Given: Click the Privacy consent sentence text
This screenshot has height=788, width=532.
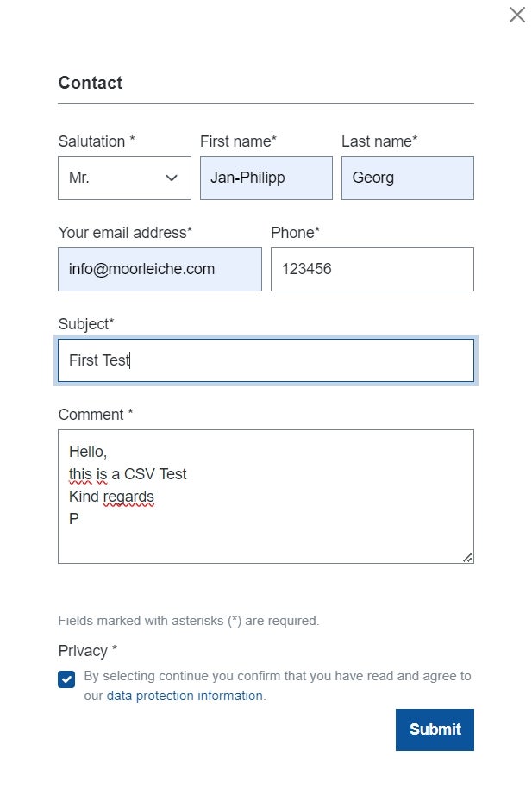Looking at the screenshot, I should click(278, 685).
